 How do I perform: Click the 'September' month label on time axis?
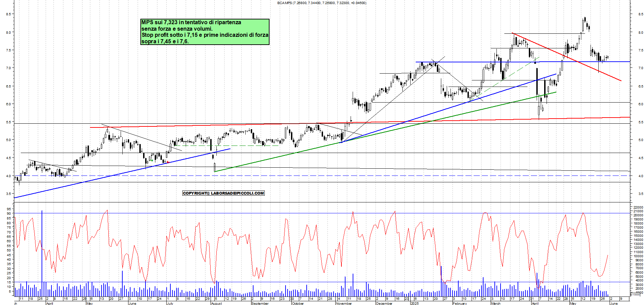(x=260, y=303)
